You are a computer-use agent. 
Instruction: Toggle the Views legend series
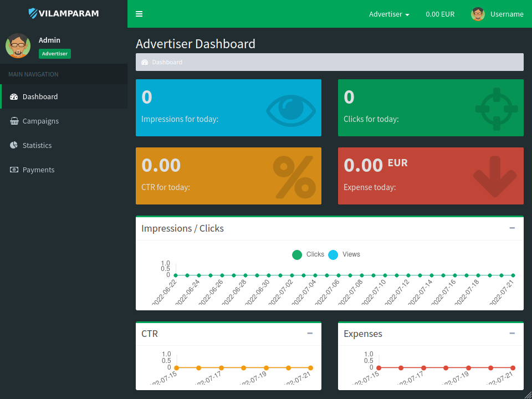tap(344, 254)
